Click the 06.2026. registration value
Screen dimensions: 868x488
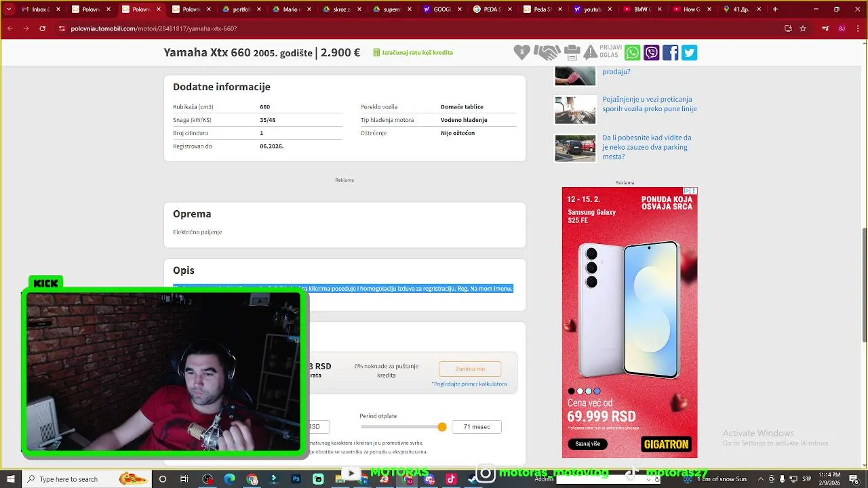pos(271,146)
